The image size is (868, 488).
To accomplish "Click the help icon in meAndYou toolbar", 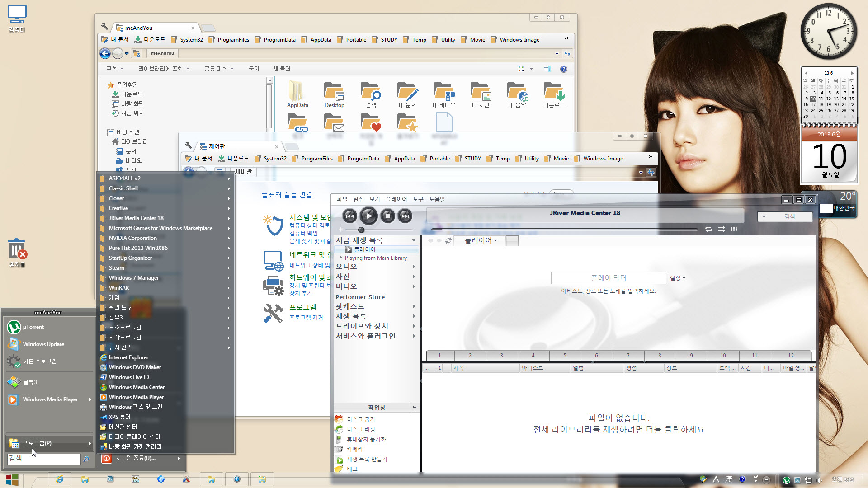I will 563,69.
